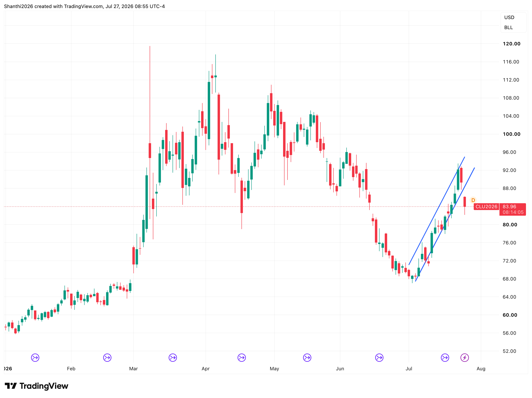Click the purple lightning event icon near Aug

[465, 358]
